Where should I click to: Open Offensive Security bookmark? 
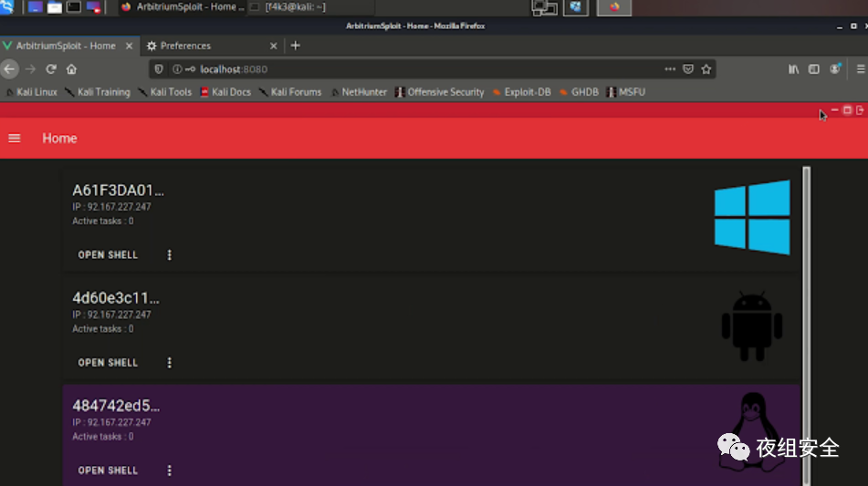tap(440, 92)
